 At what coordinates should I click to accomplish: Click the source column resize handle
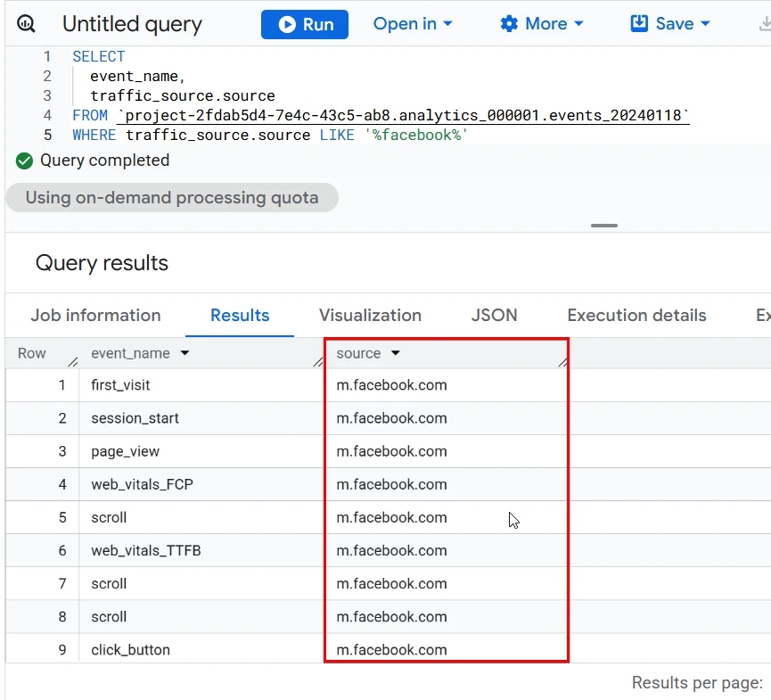(562, 362)
